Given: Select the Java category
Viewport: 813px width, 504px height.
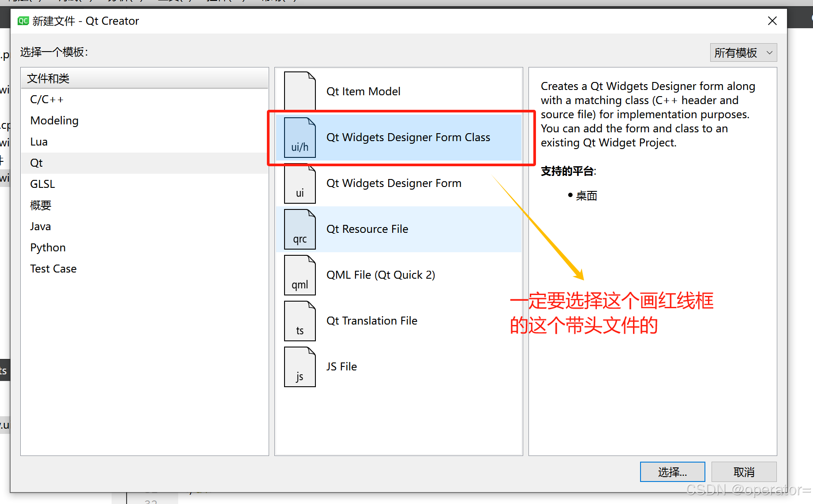Looking at the screenshot, I should pyautogui.click(x=145, y=227).
